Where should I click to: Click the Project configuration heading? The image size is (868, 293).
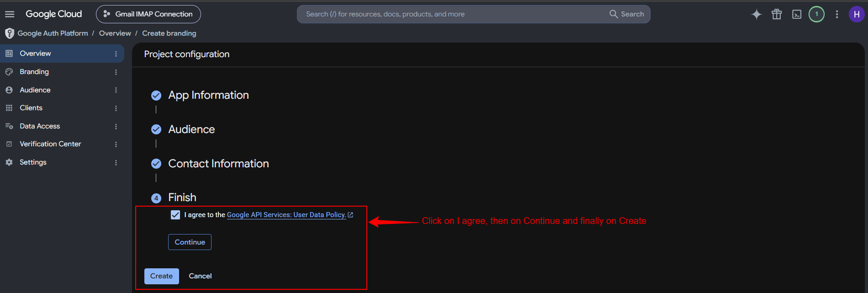(x=187, y=54)
